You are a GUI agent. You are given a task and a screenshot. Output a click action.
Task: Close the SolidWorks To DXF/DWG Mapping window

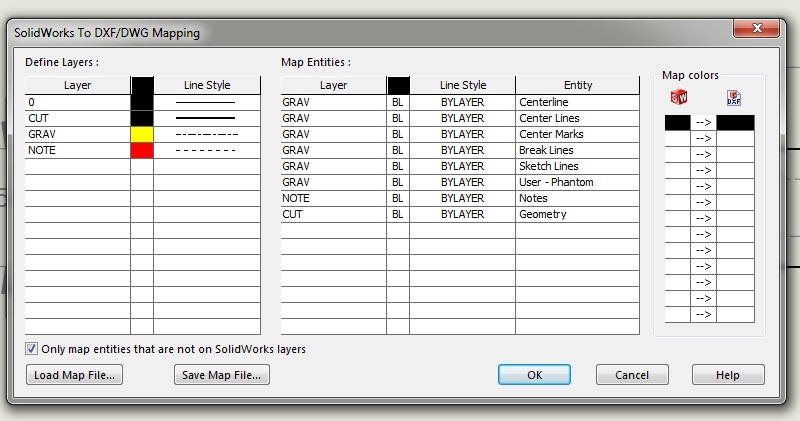click(x=757, y=28)
